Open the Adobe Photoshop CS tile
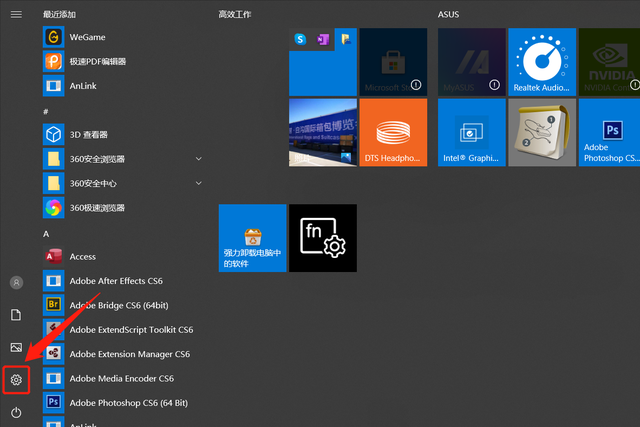 click(609, 132)
